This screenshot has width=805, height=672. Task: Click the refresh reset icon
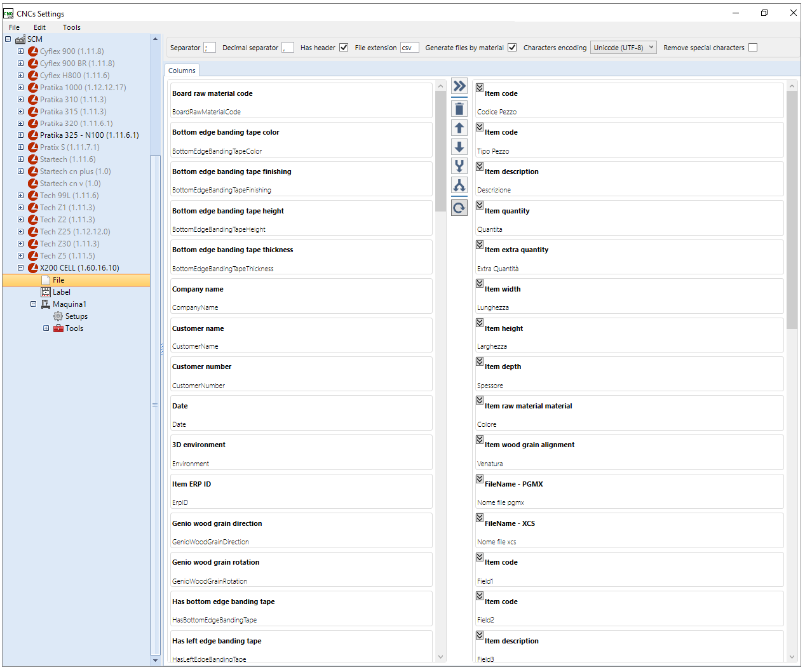(459, 207)
